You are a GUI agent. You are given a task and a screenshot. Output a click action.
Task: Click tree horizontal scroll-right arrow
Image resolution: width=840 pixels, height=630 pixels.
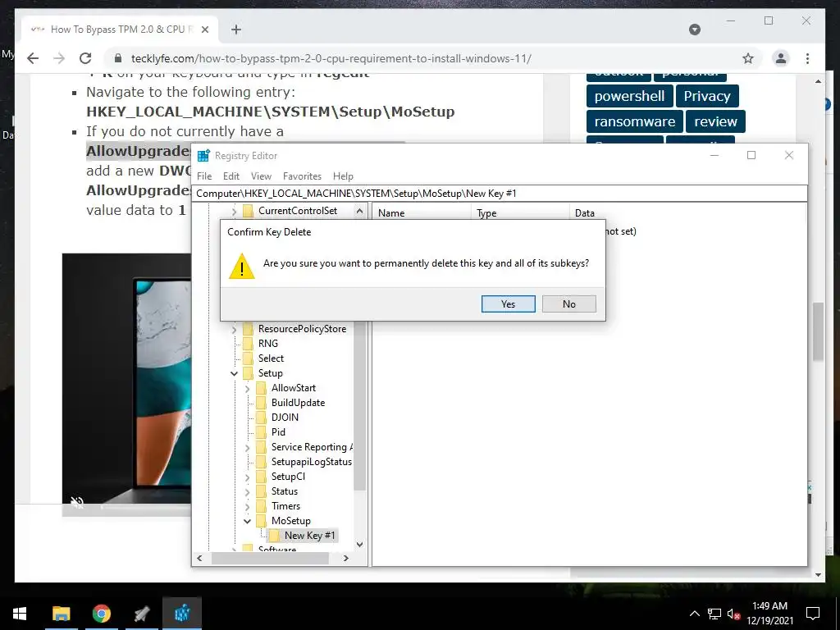pyautogui.click(x=346, y=558)
